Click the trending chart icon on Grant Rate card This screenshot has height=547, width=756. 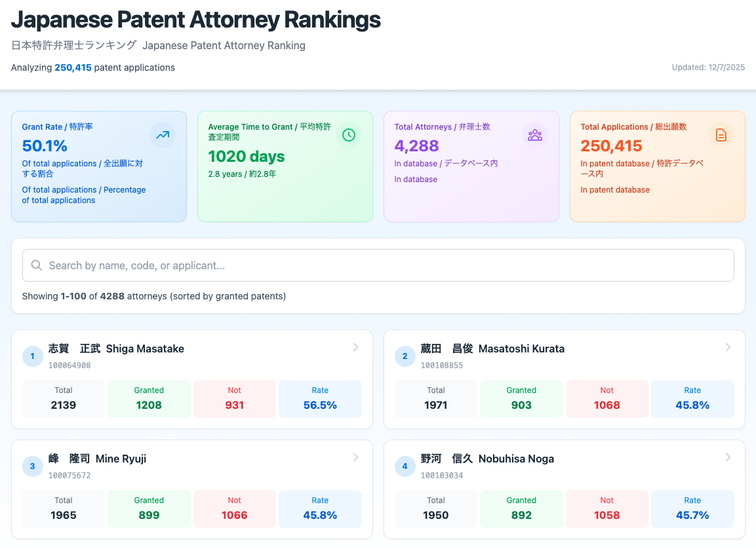(162, 134)
